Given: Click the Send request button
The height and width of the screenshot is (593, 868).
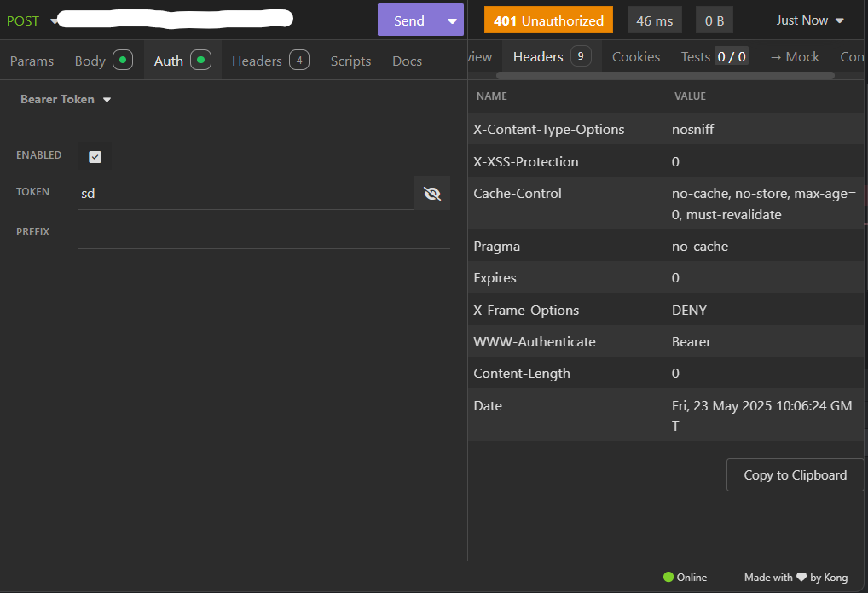Looking at the screenshot, I should click(x=409, y=20).
